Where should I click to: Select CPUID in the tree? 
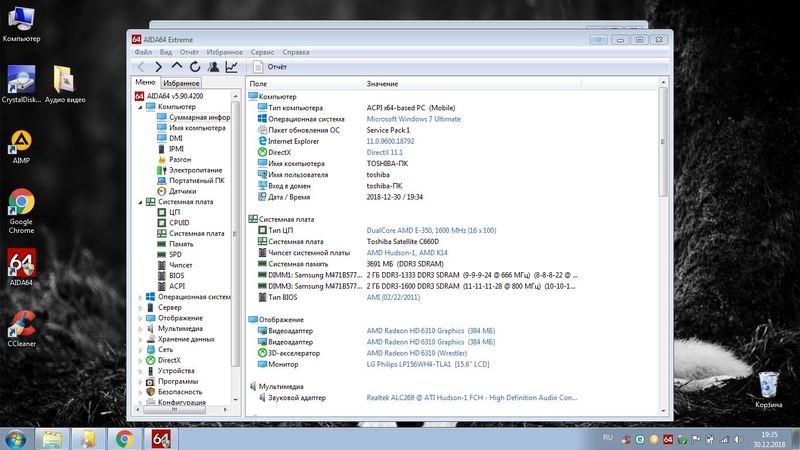[181, 222]
